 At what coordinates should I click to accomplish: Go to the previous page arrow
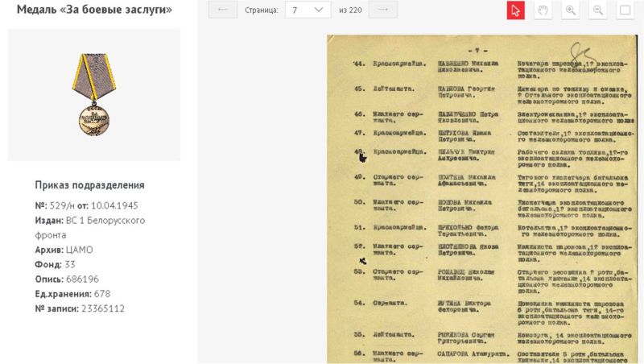pos(223,10)
